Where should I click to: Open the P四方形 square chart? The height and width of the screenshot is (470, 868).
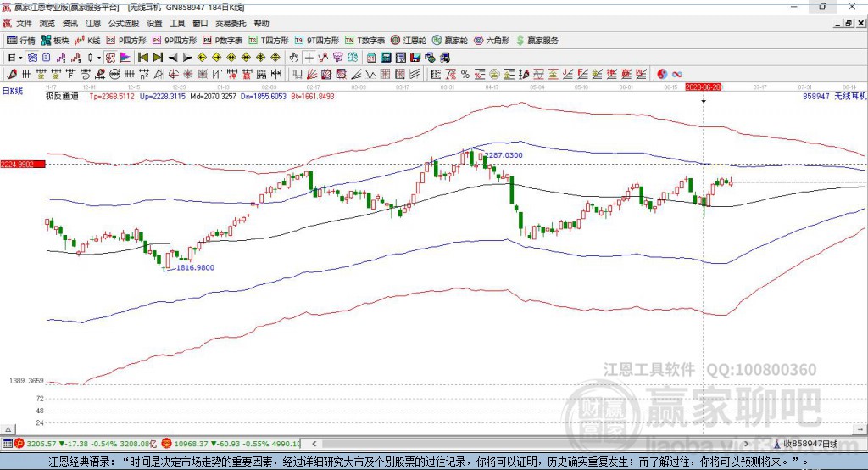(126, 41)
